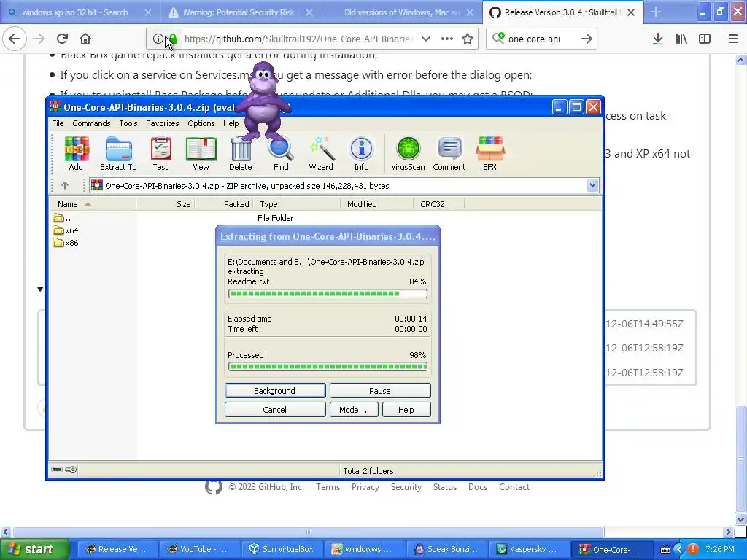Click the browser horizontal scrollbar

[x=309, y=532]
